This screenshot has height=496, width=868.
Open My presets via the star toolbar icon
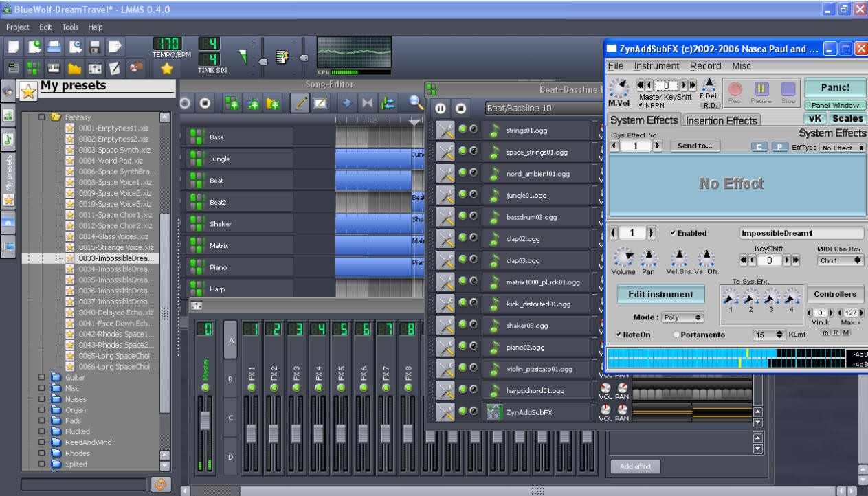point(164,67)
